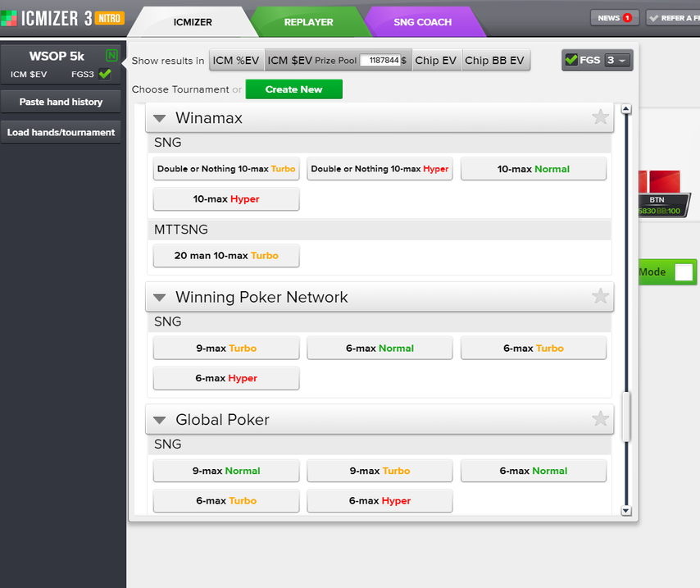Click the Create New tournament button
This screenshot has height=588, width=700.
pyautogui.click(x=293, y=89)
